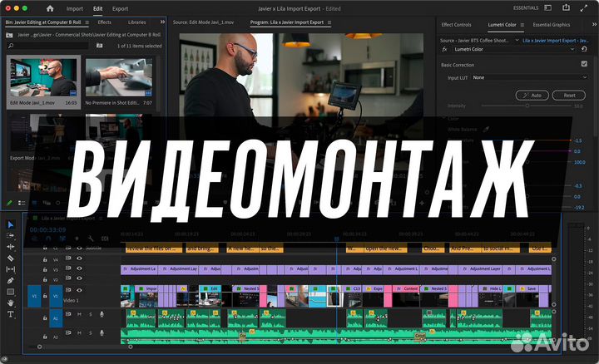Select the Razor tool
This screenshot has width=599, height=364.
(x=10, y=258)
